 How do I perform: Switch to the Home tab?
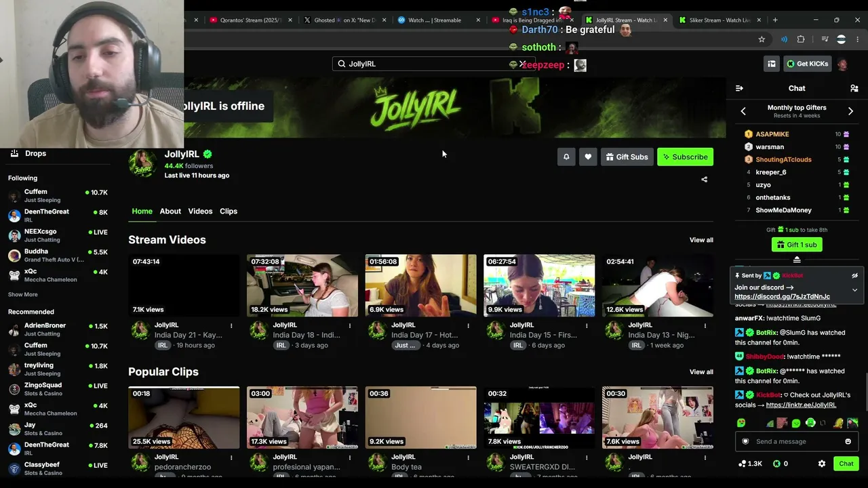click(x=142, y=211)
